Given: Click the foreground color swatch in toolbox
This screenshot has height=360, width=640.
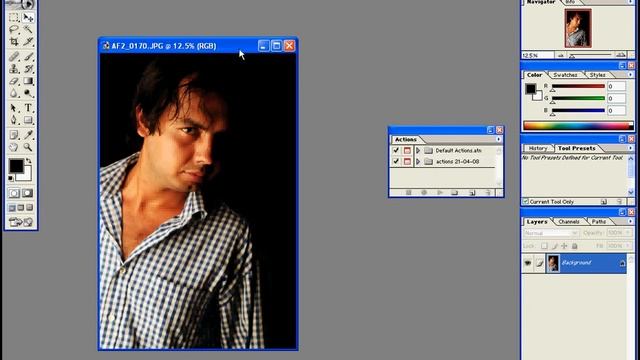Looking at the screenshot, I should [x=16, y=166].
